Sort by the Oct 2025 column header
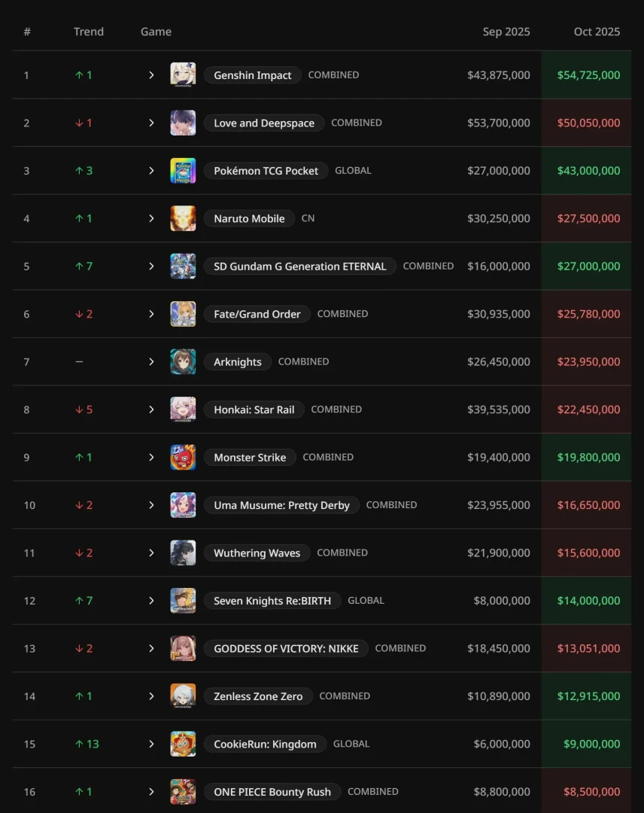The height and width of the screenshot is (813, 644). pos(597,32)
